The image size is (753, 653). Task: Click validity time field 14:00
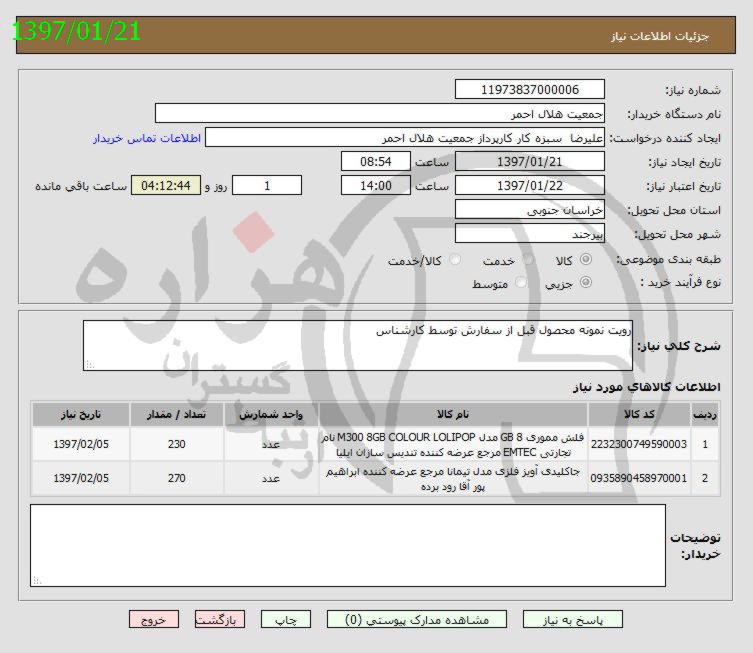click(376, 185)
